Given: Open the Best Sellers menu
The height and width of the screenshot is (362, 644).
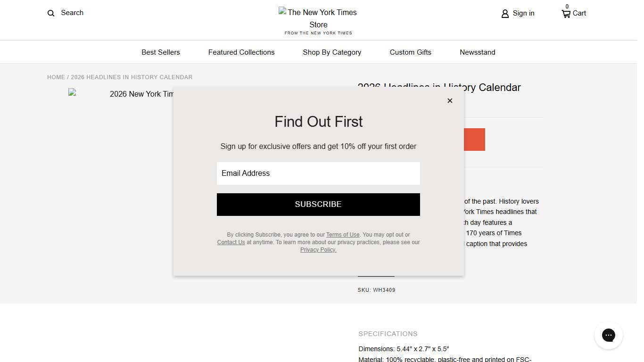Looking at the screenshot, I should tap(160, 52).
